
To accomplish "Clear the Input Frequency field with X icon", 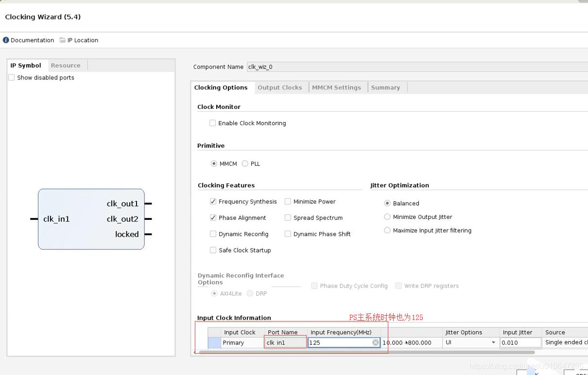I will [376, 342].
